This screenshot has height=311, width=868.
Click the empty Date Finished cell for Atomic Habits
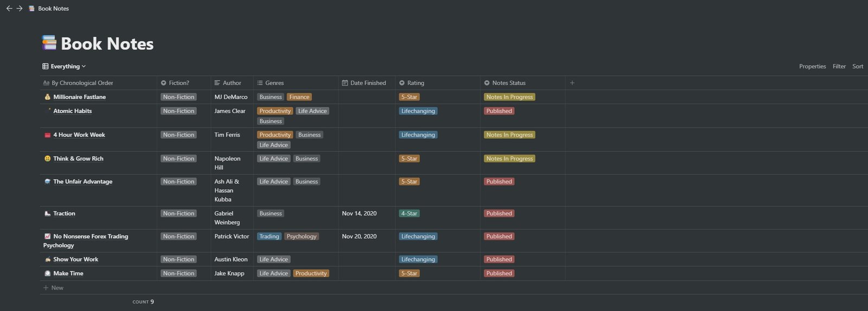367,116
